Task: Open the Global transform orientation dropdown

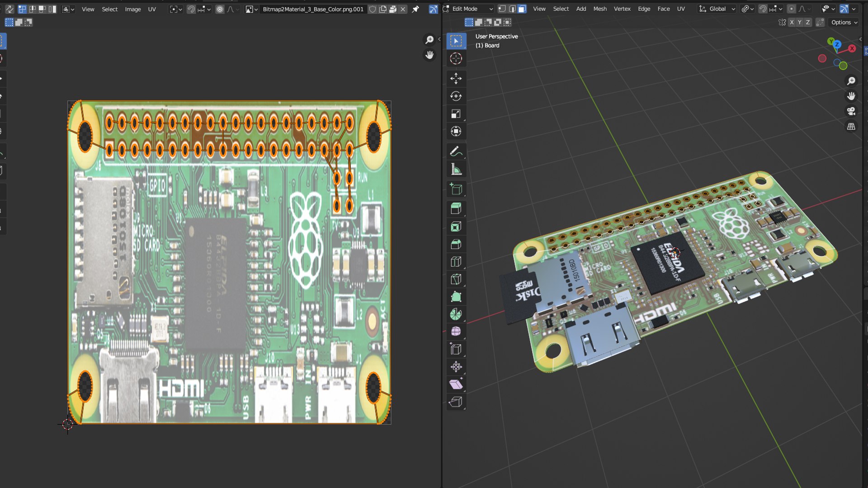Action: pos(717,9)
